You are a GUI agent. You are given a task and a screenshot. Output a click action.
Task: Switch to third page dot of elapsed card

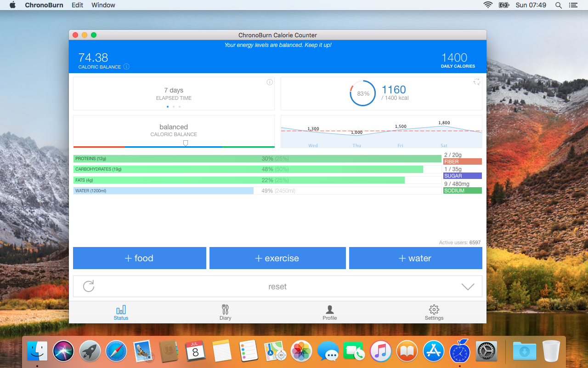(x=180, y=107)
